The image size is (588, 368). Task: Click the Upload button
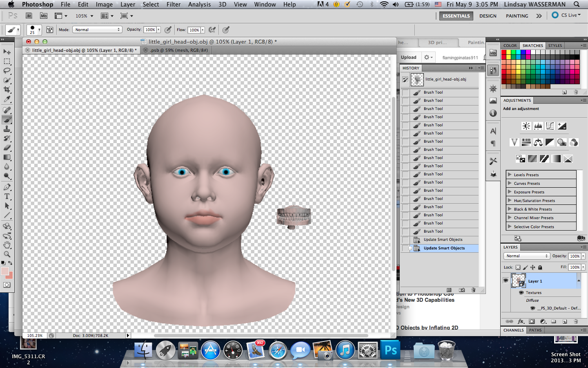coord(409,58)
